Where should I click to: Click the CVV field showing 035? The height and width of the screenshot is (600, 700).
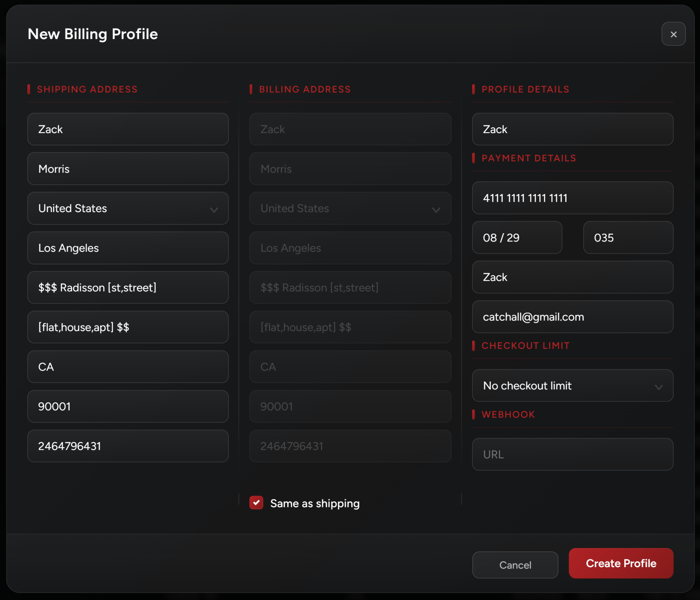pos(628,238)
